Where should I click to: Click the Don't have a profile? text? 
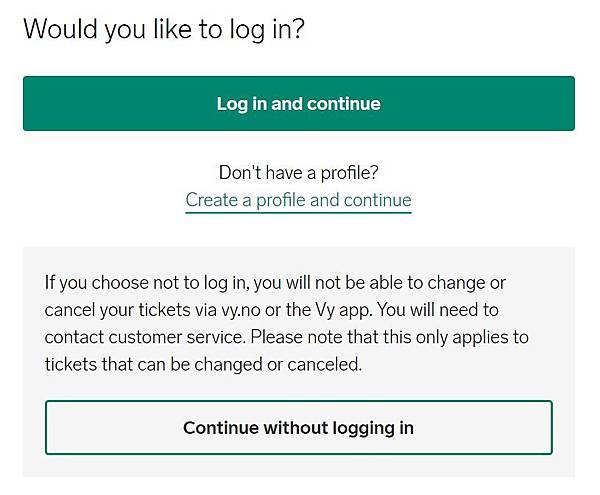298,174
